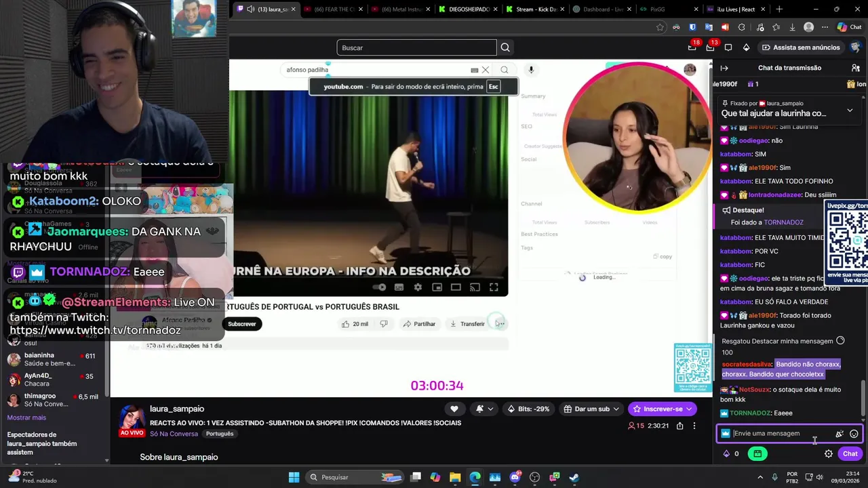Switch to 'Stream - Kick Da' tab
The image size is (868, 488).
(x=536, y=9)
